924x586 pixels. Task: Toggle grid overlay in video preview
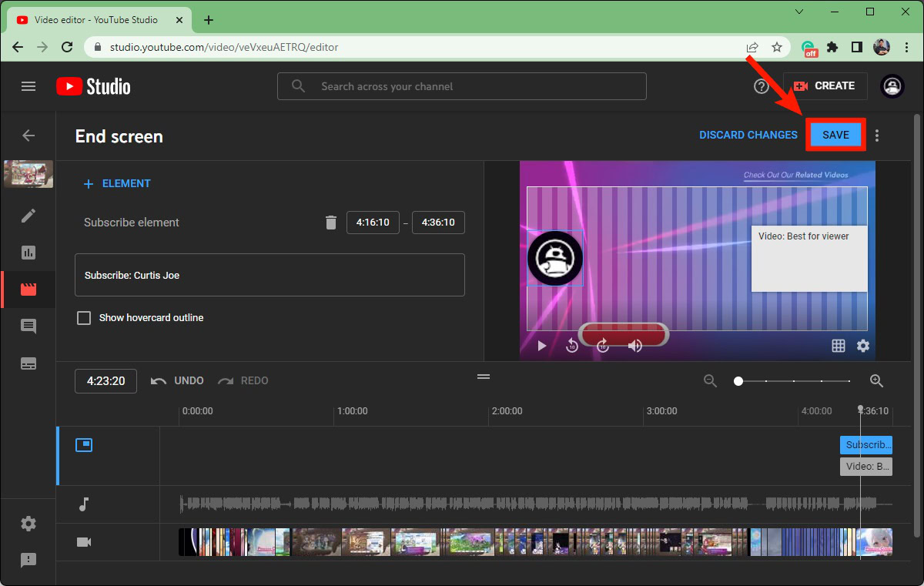pos(839,346)
